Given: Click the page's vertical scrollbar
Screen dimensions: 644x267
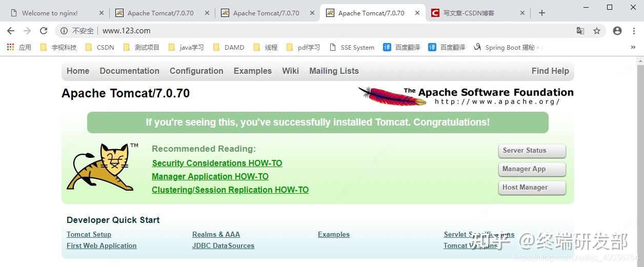Looking at the screenshot, I should pos(641,161).
